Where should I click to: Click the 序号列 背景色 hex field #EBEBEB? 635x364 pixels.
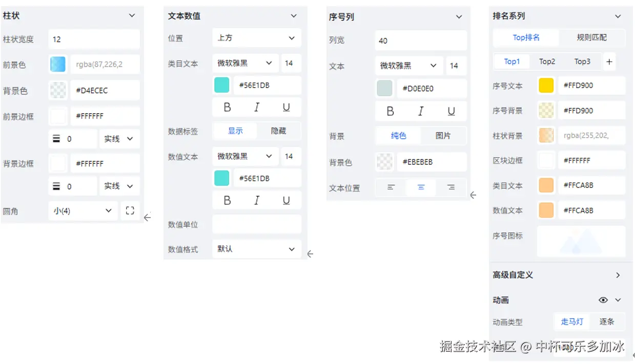[x=432, y=162]
